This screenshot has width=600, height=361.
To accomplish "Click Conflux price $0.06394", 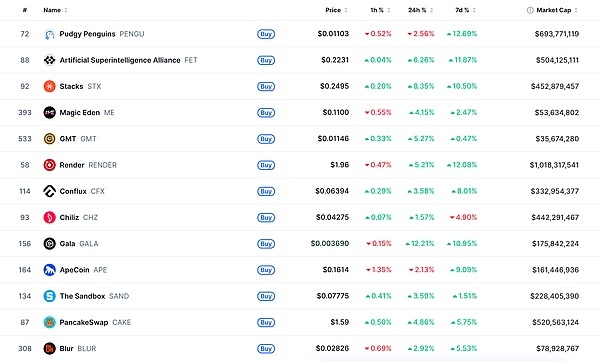I will click(332, 191).
